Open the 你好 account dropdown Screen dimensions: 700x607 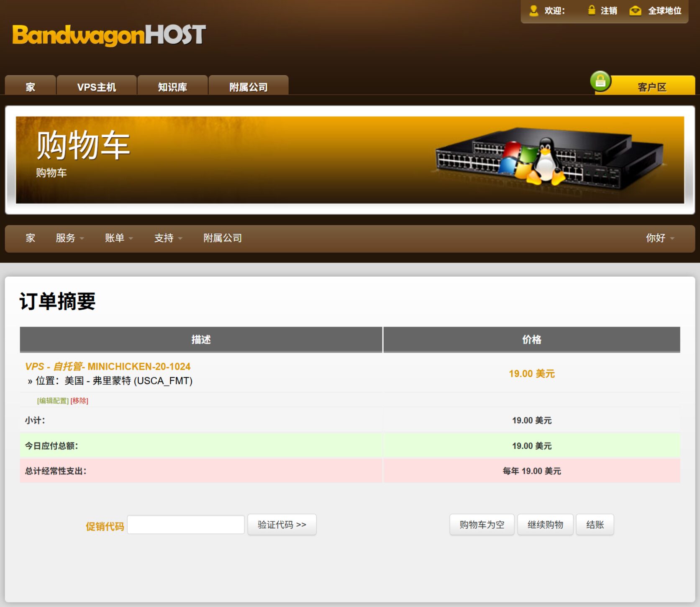tap(659, 238)
